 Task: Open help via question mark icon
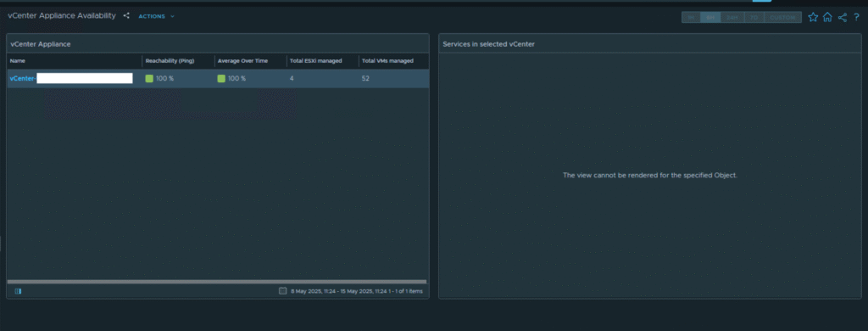[856, 17]
